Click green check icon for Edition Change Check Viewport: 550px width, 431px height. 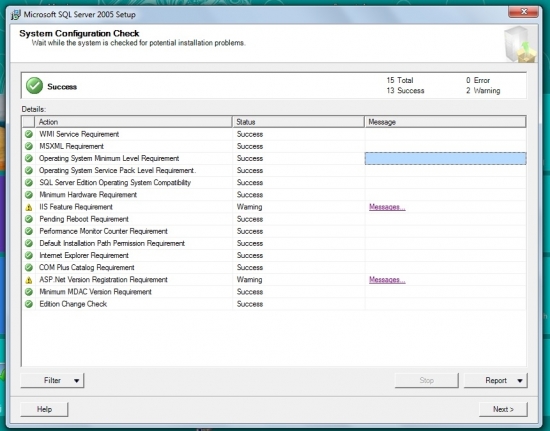[29, 304]
